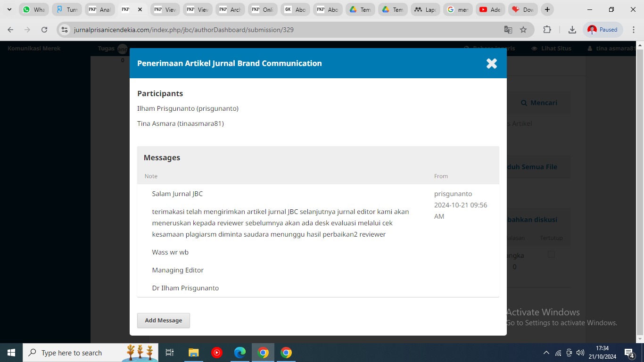The image size is (644, 362).
Task: Click the taskbar search box
Action: click(x=90, y=353)
